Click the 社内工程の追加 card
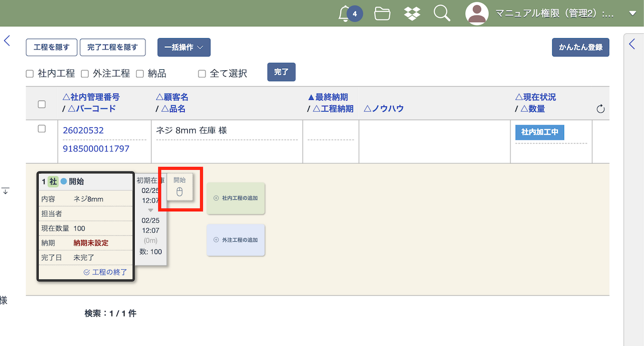644x346 pixels. pyautogui.click(x=236, y=198)
